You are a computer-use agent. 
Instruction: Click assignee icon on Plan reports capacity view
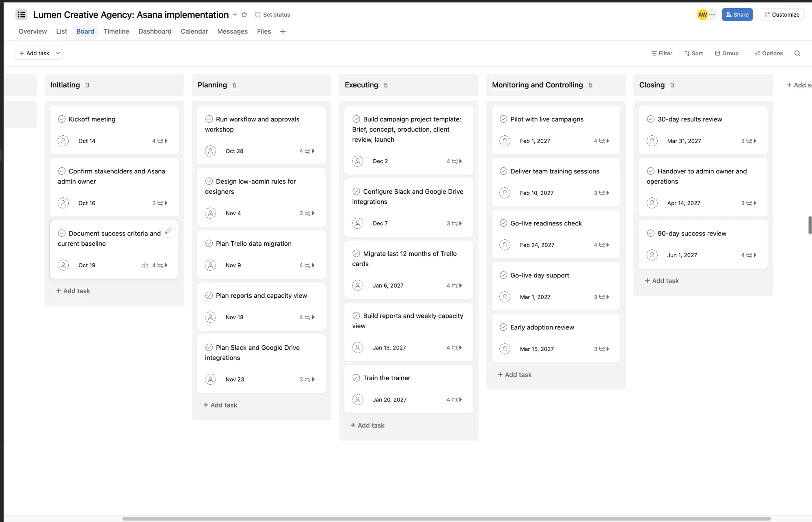[210, 317]
